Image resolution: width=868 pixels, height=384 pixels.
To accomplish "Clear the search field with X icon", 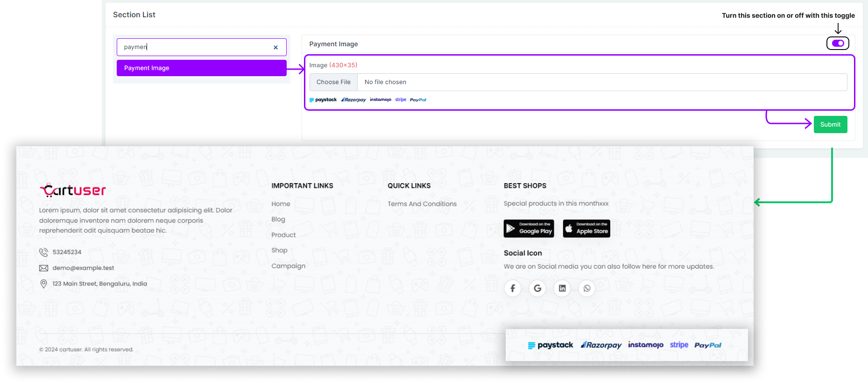I will point(275,47).
